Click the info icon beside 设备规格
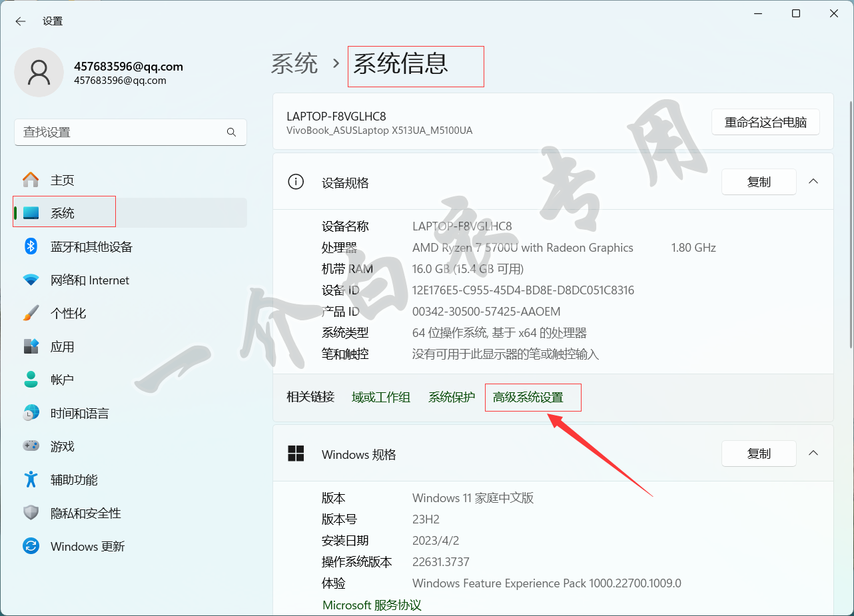 tap(295, 182)
